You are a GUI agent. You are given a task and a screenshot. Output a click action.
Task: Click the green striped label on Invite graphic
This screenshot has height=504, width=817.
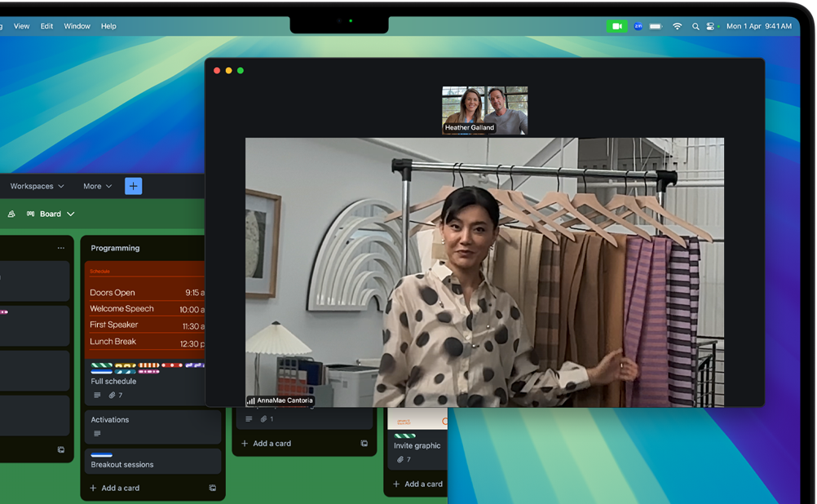[405, 435]
